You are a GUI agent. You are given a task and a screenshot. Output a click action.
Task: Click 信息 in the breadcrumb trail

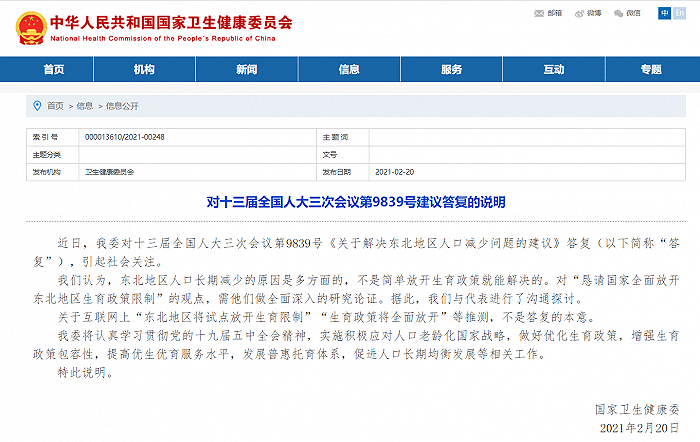[x=84, y=105]
